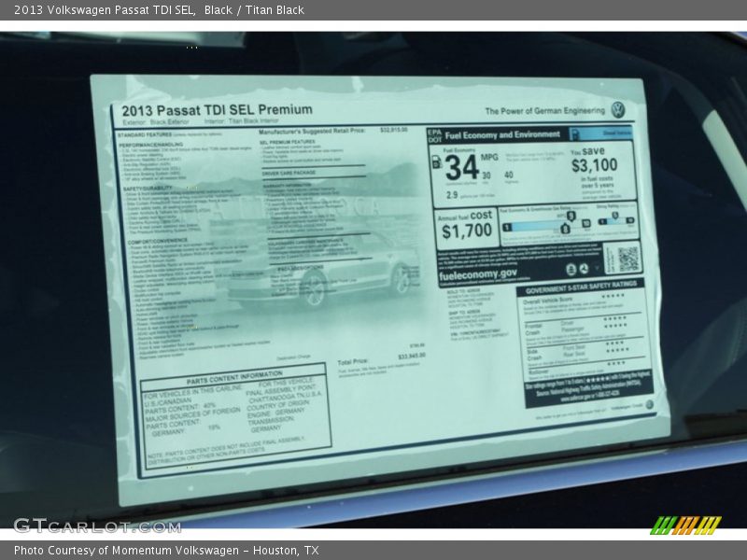Click the Momentum Volkswagen photo credit caption

[166, 551]
